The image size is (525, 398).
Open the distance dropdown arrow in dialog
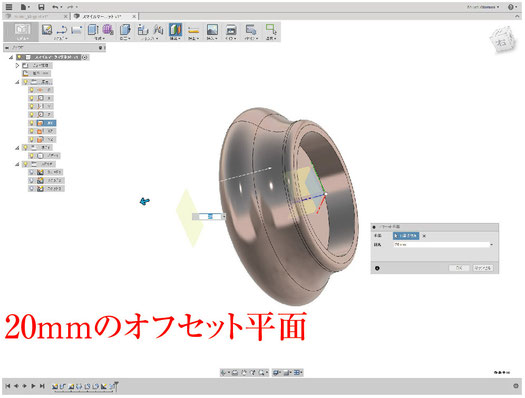pyautogui.click(x=491, y=245)
